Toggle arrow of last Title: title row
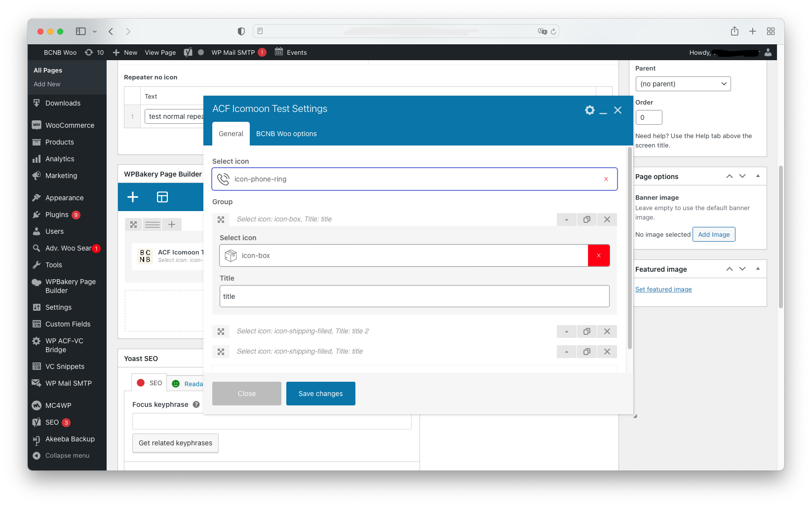 pyautogui.click(x=566, y=352)
